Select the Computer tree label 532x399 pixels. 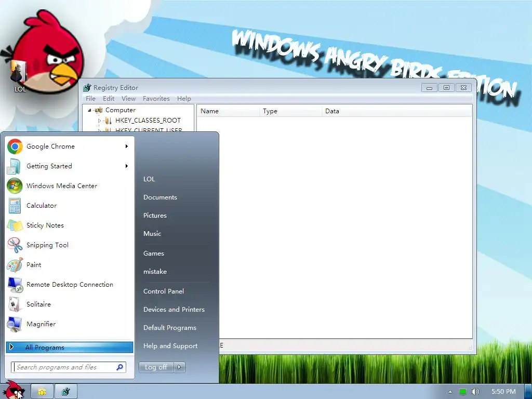pyautogui.click(x=121, y=110)
